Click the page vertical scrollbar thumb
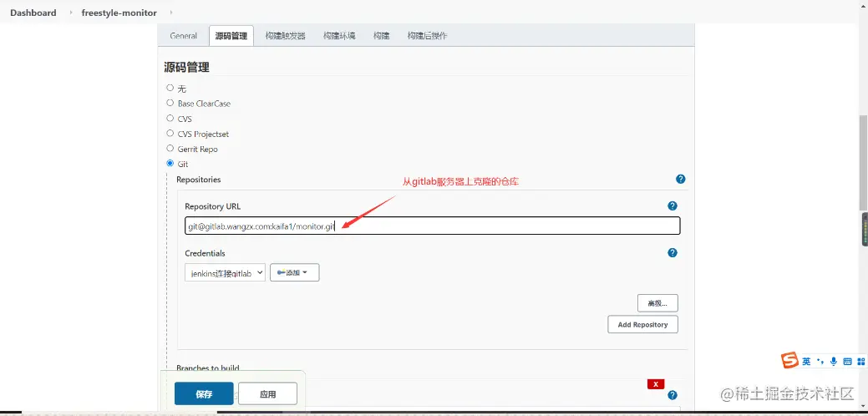 [863, 162]
